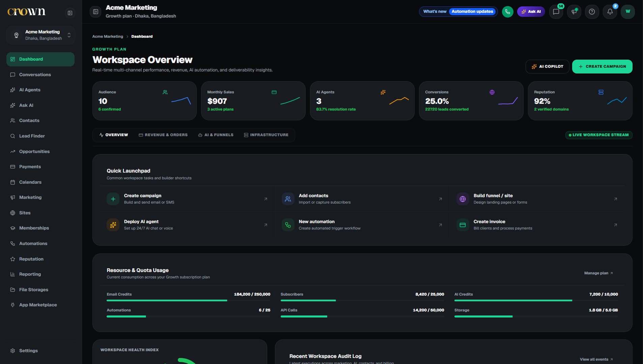Open Lead Finder in sidebar
The image size is (643, 364).
(40, 136)
